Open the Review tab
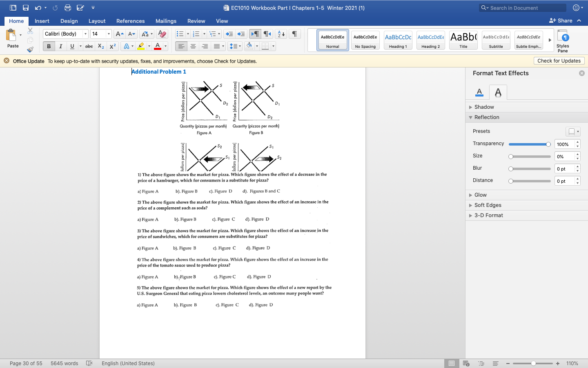The width and height of the screenshot is (588, 368). tap(196, 21)
